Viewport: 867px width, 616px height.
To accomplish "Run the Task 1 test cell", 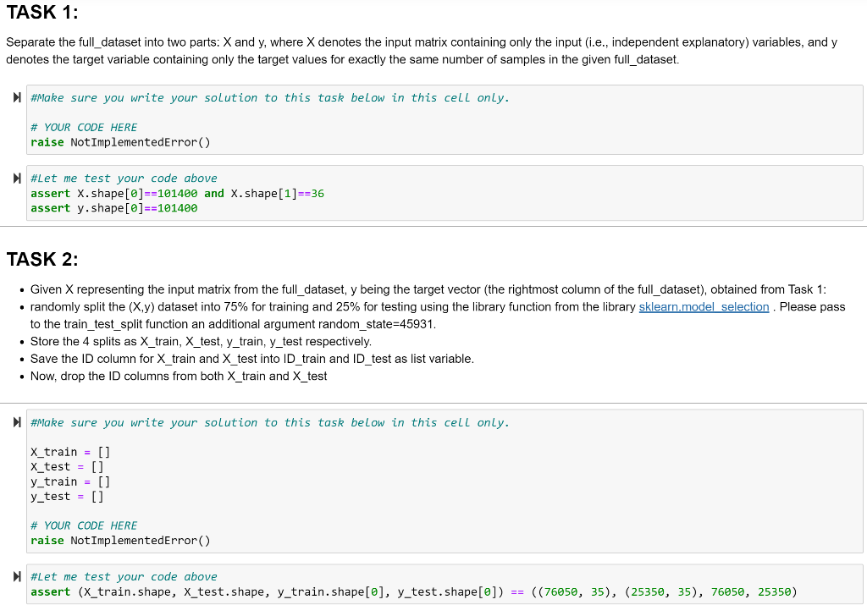I will 16,178.
